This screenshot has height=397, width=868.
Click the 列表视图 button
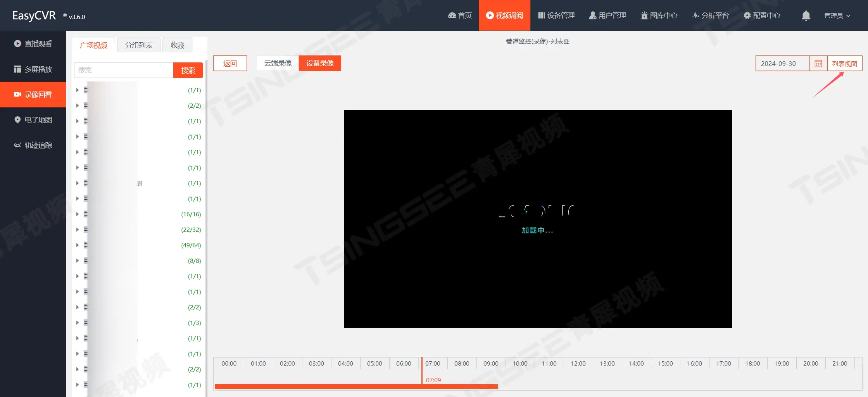coord(844,64)
